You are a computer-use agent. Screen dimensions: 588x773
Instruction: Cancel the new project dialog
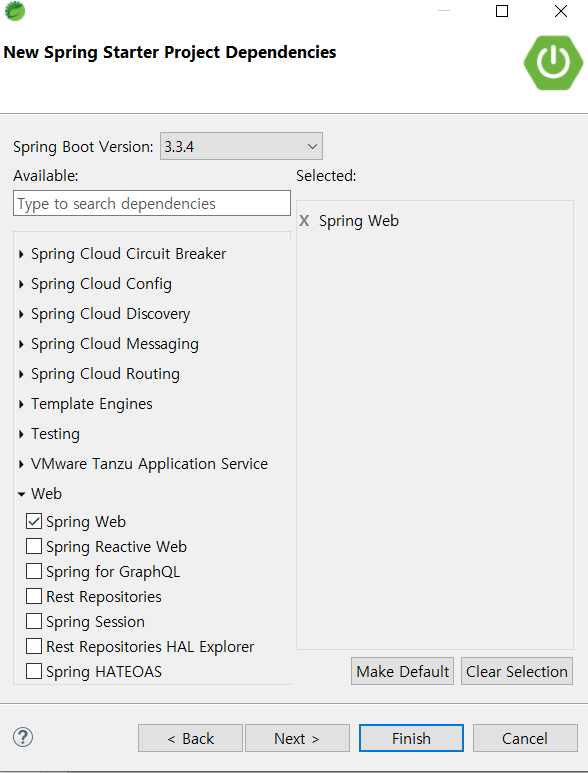[x=525, y=738]
